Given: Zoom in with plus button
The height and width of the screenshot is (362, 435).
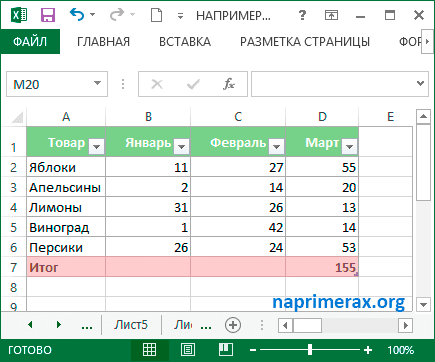Looking at the screenshot, I should click(368, 350).
